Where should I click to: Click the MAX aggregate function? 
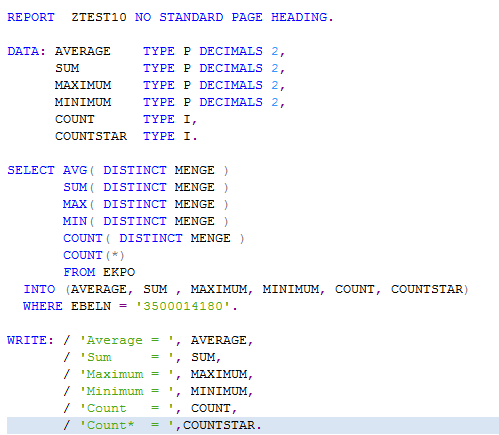point(75,204)
